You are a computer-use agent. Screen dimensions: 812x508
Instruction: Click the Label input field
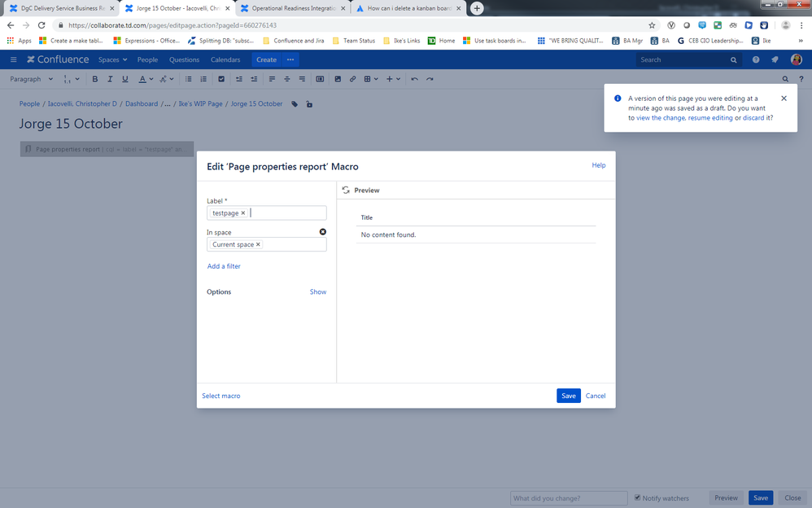click(267, 213)
